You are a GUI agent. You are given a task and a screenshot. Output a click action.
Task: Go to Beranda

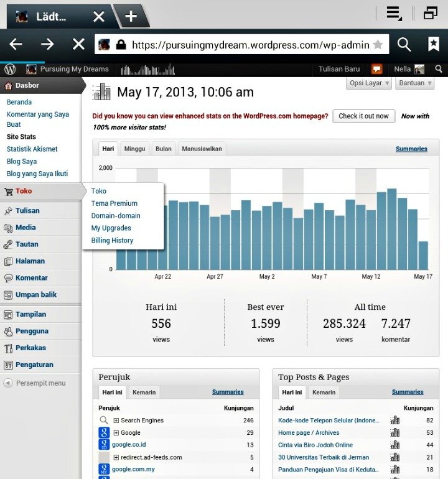(19, 102)
